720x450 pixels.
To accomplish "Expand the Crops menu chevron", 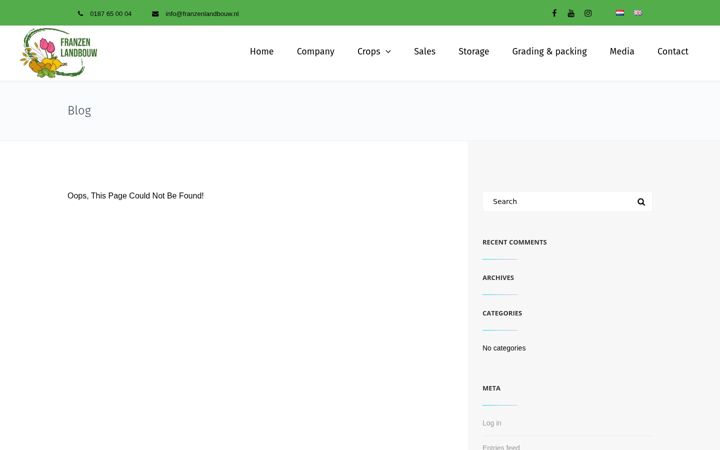I will [x=388, y=52].
